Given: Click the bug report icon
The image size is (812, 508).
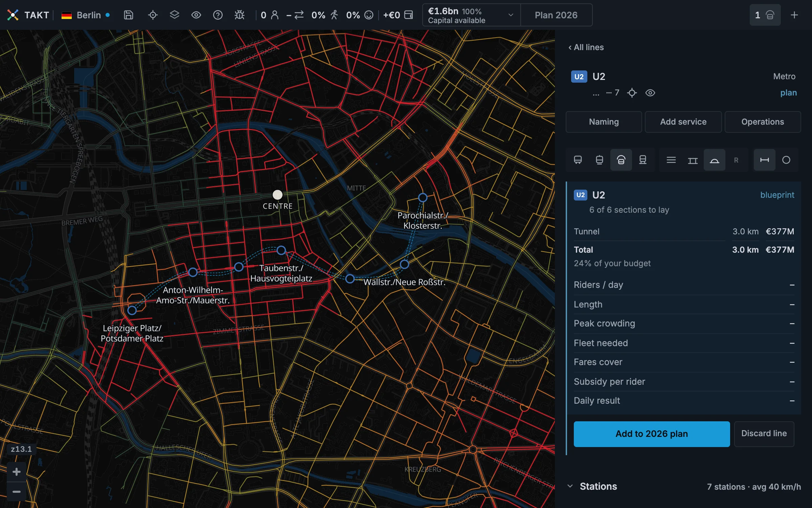Looking at the screenshot, I should click(240, 15).
